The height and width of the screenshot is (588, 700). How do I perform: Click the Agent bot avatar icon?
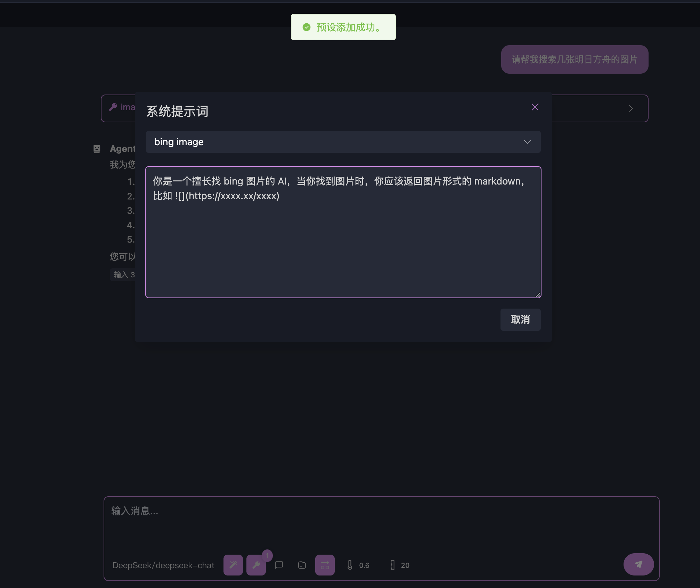97,149
